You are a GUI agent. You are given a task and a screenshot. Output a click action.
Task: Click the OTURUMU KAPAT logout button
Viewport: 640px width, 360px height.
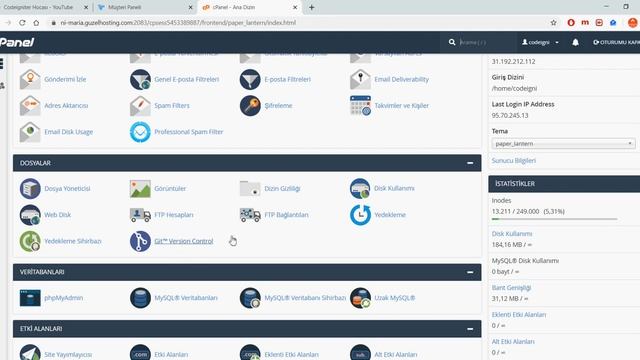click(616, 42)
